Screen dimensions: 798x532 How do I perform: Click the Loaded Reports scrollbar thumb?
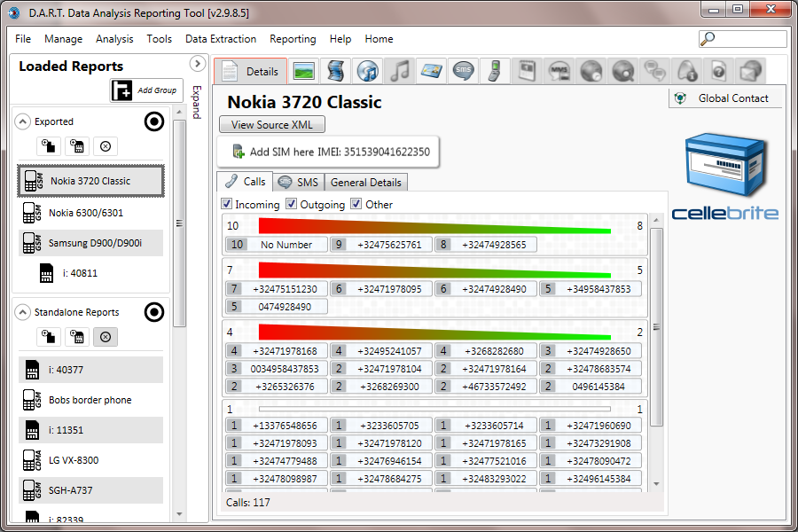pyautogui.click(x=179, y=223)
